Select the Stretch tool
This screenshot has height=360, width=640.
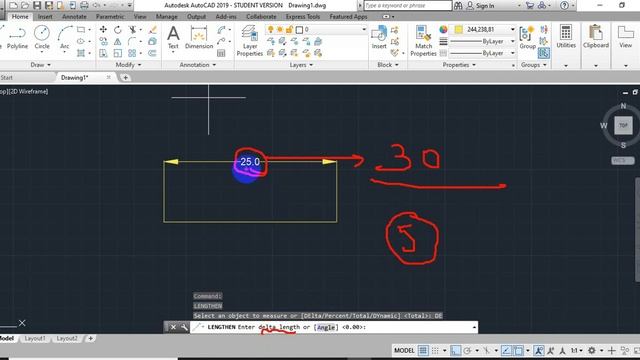103,53
